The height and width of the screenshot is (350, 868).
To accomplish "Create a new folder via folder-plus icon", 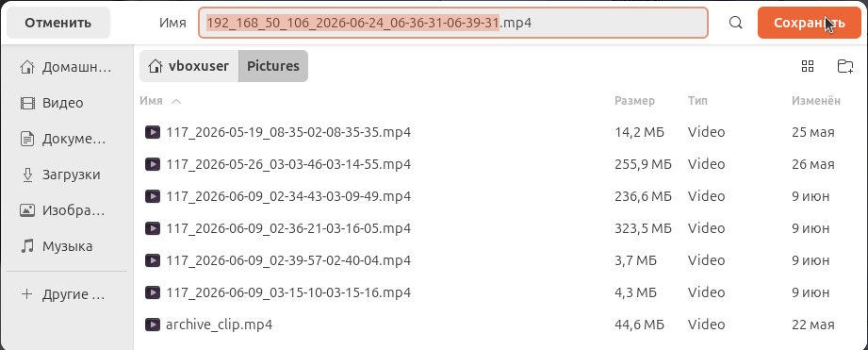I will (844, 66).
